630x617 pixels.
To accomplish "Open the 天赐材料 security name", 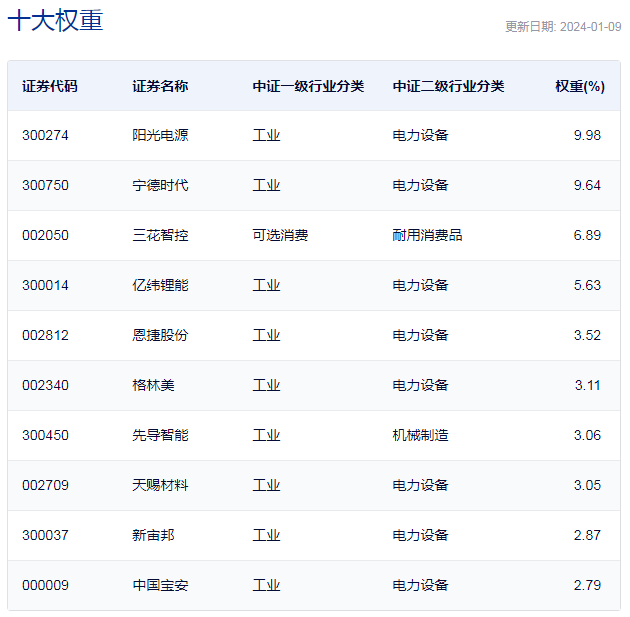I will point(160,485).
